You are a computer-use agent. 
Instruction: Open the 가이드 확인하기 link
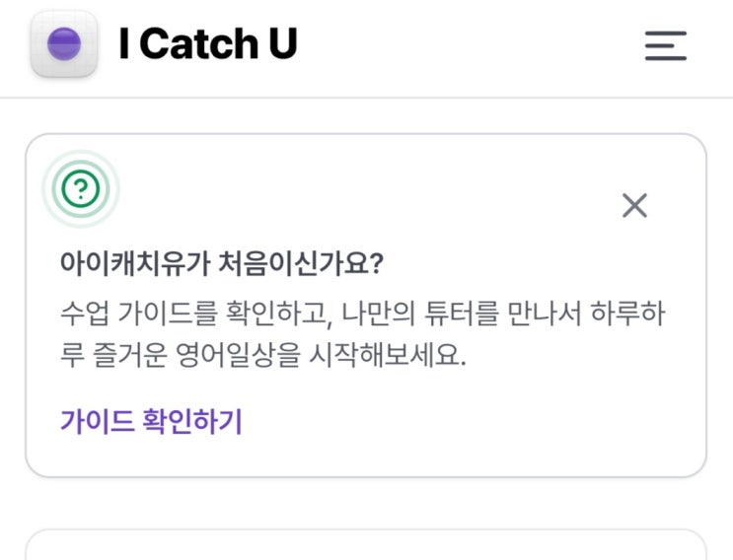tap(151, 422)
